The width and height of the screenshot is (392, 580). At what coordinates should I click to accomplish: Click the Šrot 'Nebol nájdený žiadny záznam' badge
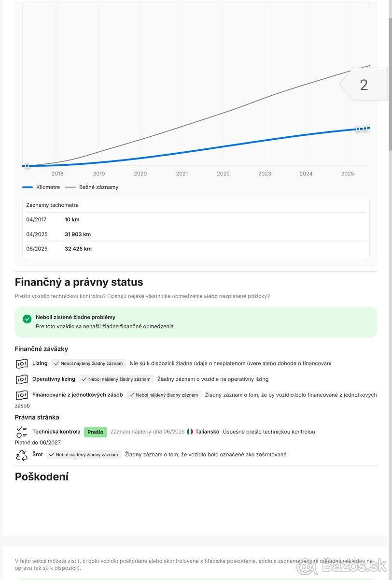click(x=84, y=455)
